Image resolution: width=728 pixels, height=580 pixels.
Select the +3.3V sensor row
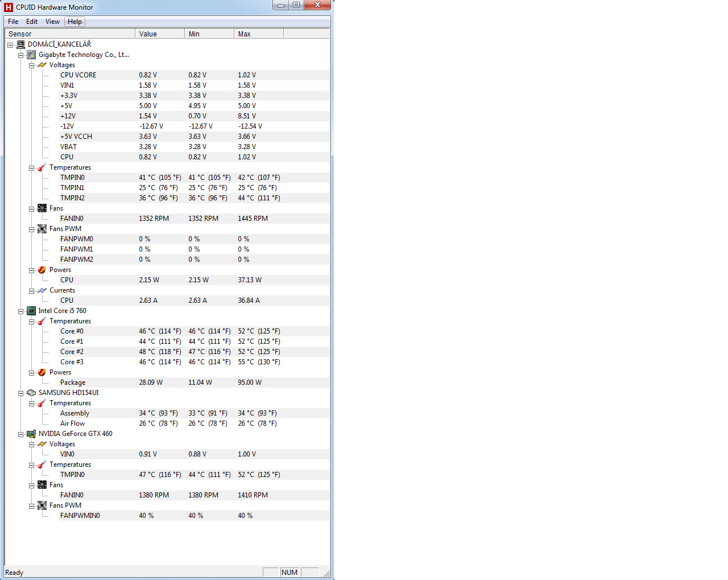(195, 96)
